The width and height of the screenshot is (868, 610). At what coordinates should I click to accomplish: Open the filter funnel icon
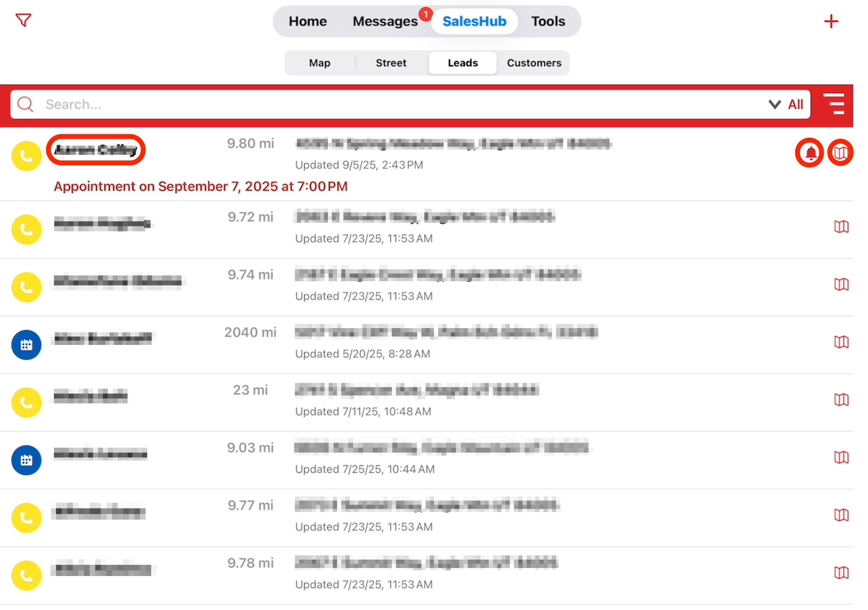coord(23,20)
